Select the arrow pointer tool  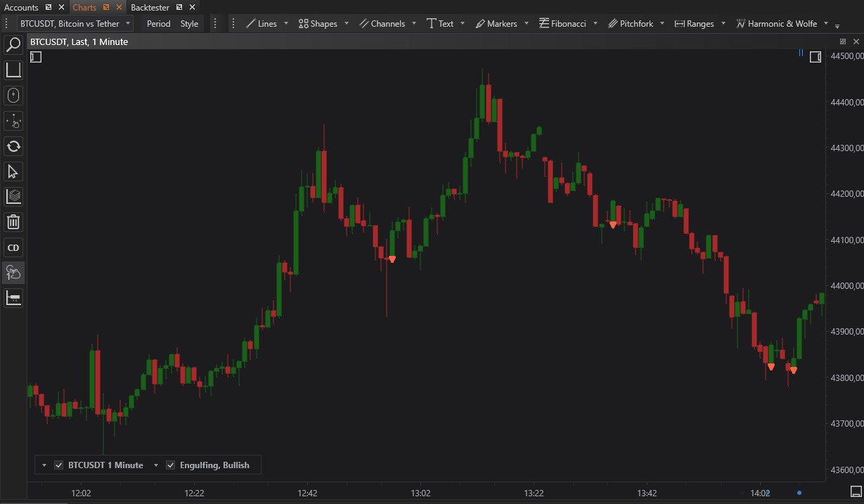13,172
